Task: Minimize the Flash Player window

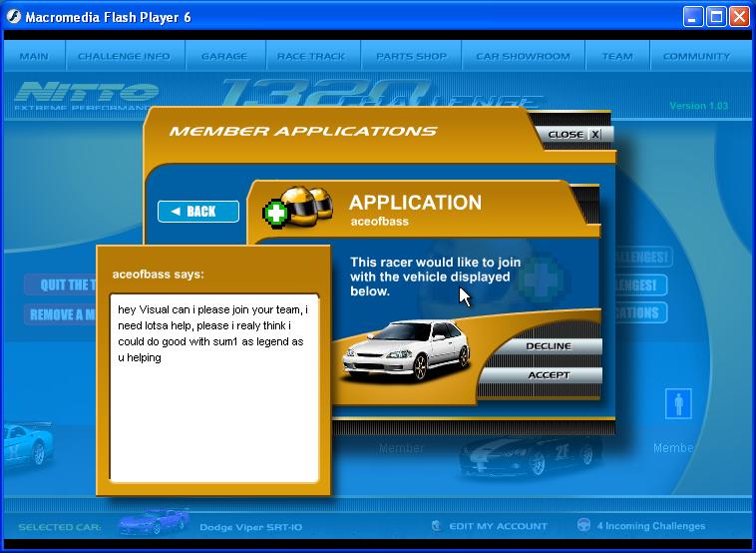Action: pos(693,17)
